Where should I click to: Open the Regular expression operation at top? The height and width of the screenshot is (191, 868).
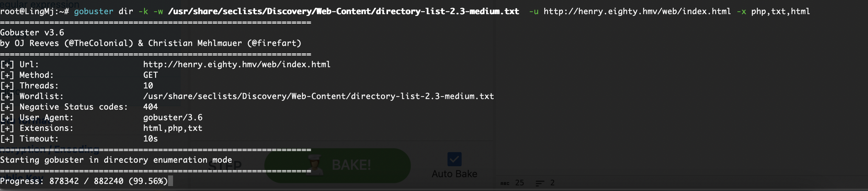point(40,4)
